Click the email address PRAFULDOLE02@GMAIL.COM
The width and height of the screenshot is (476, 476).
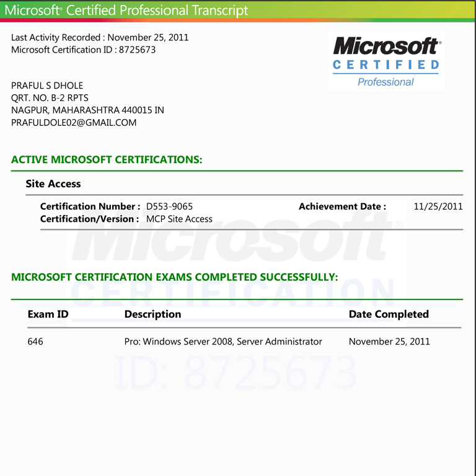tap(74, 123)
